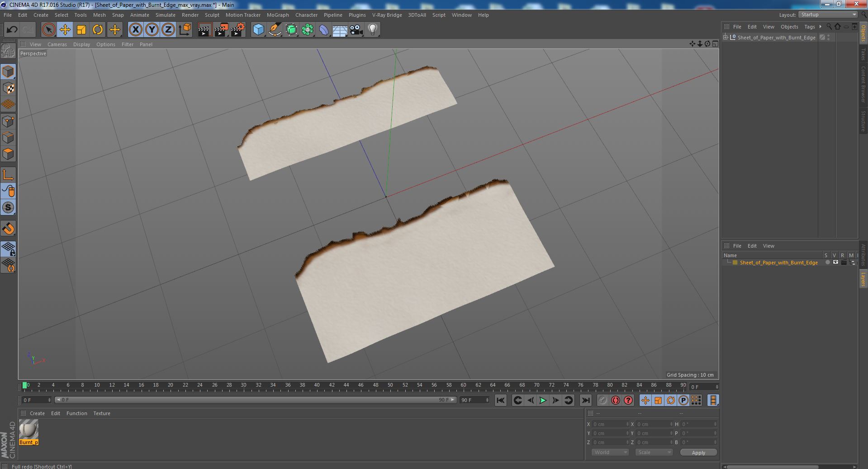Toggle layer visibility for Sheet_of_Paper_with_Burnt_Edge

pyautogui.click(x=835, y=263)
